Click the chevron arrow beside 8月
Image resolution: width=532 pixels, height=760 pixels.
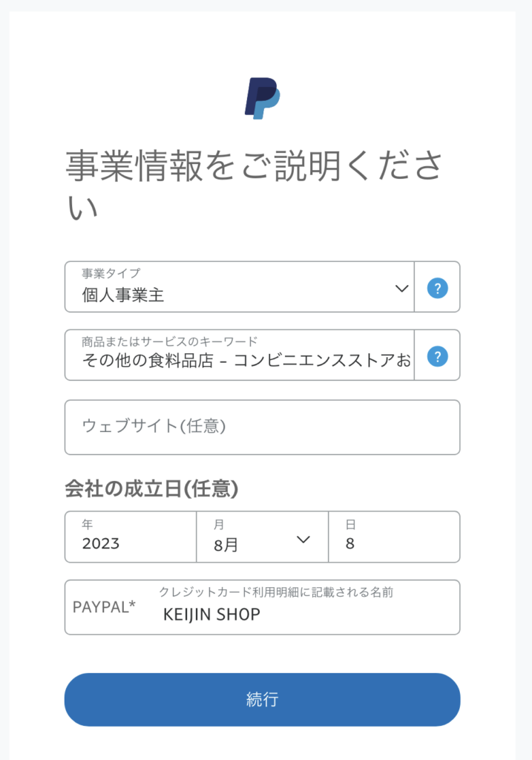coord(303,540)
